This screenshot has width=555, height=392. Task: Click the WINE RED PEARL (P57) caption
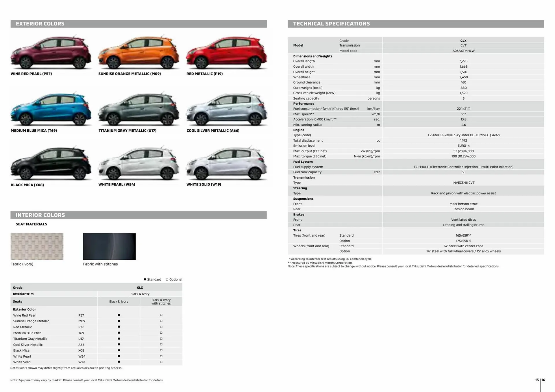point(31,74)
